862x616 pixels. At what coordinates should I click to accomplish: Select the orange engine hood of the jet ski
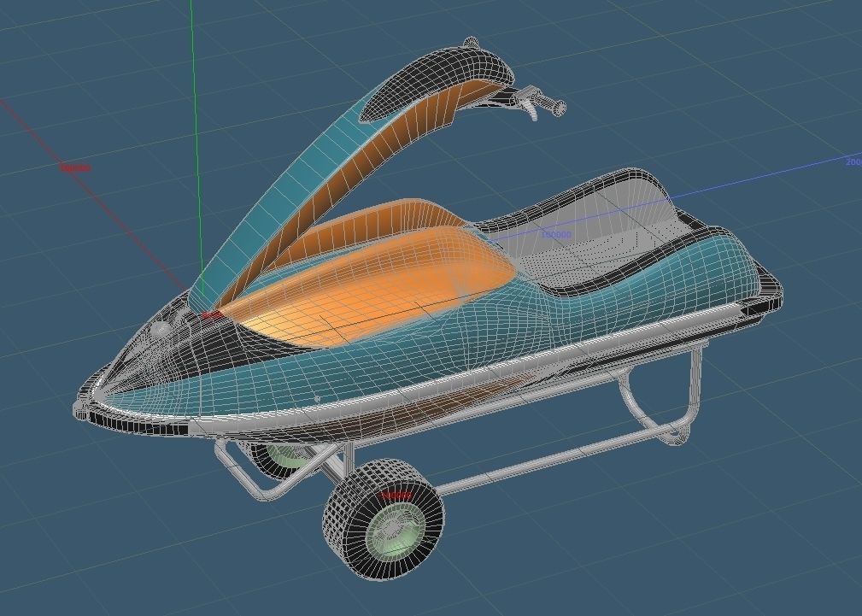click(368, 287)
